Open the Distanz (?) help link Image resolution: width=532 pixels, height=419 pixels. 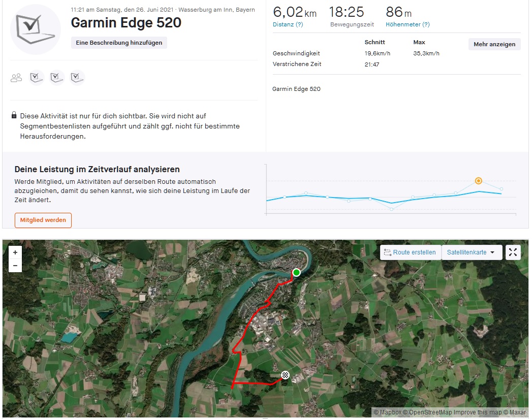tap(288, 24)
